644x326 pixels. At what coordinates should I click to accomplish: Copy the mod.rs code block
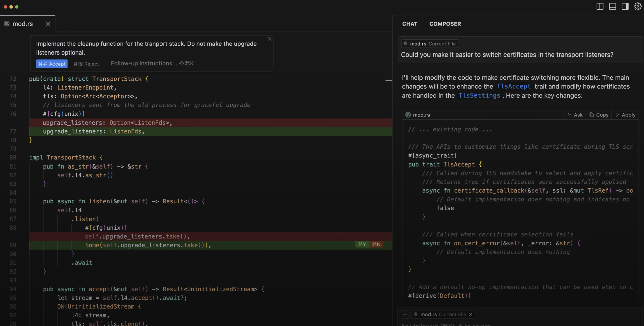(599, 115)
